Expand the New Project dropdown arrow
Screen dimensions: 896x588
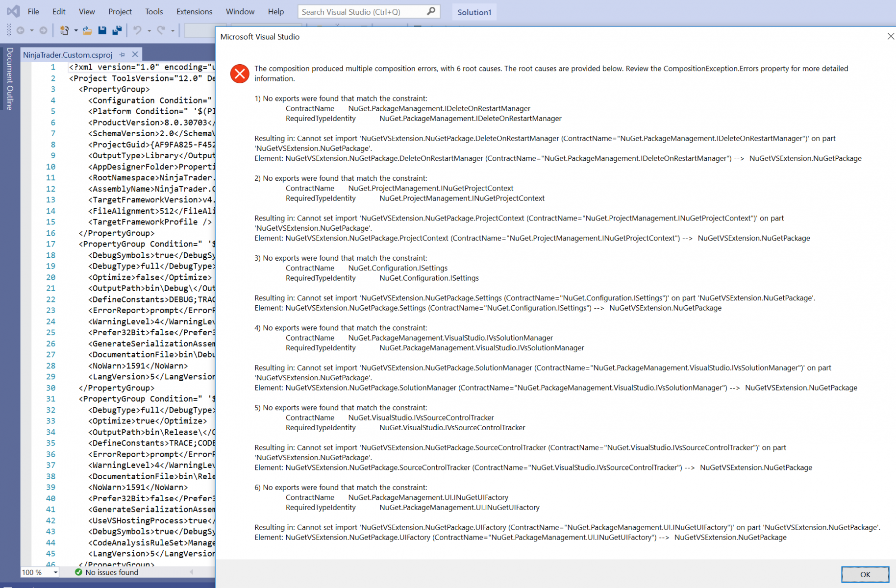(x=76, y=30)
